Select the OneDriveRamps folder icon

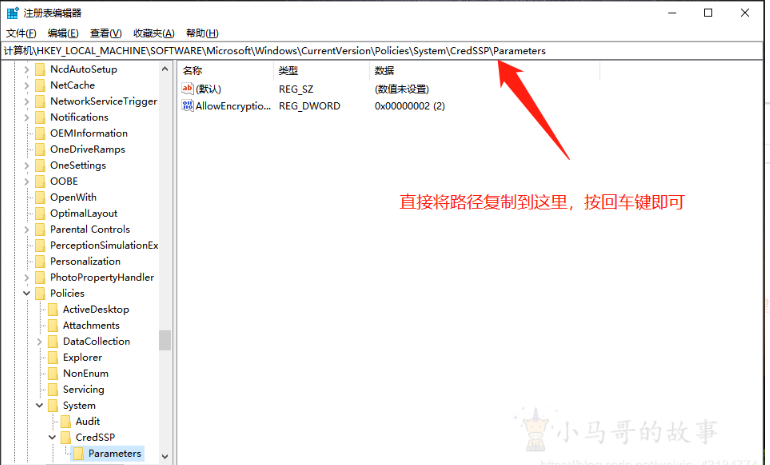[x=40, y=150]
